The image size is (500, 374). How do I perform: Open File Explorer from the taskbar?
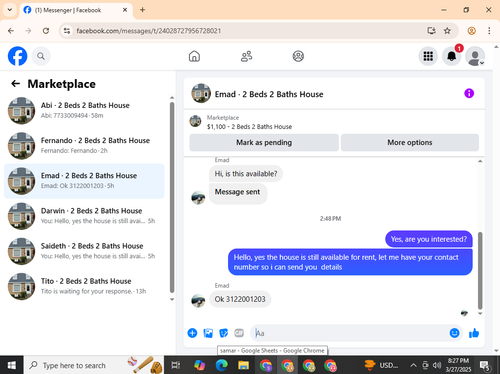point(243,365)
